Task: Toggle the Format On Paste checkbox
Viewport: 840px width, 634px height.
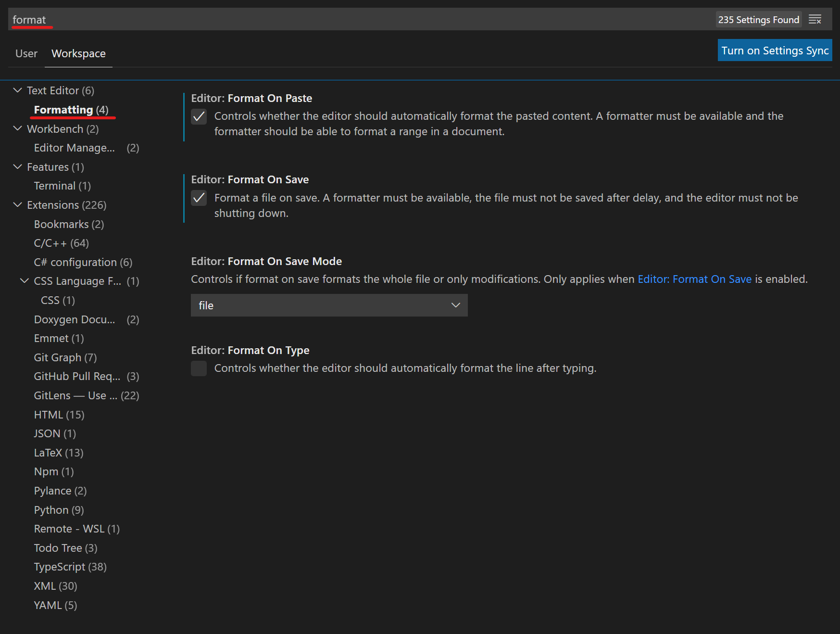Action: click(x=199, y=117)
